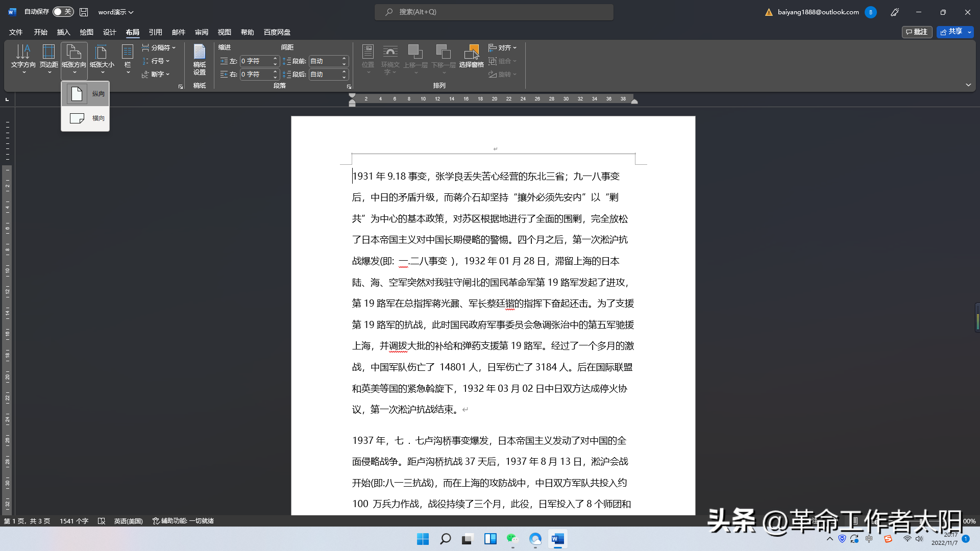Switch to the 引用 references tab

click(155, 32)
